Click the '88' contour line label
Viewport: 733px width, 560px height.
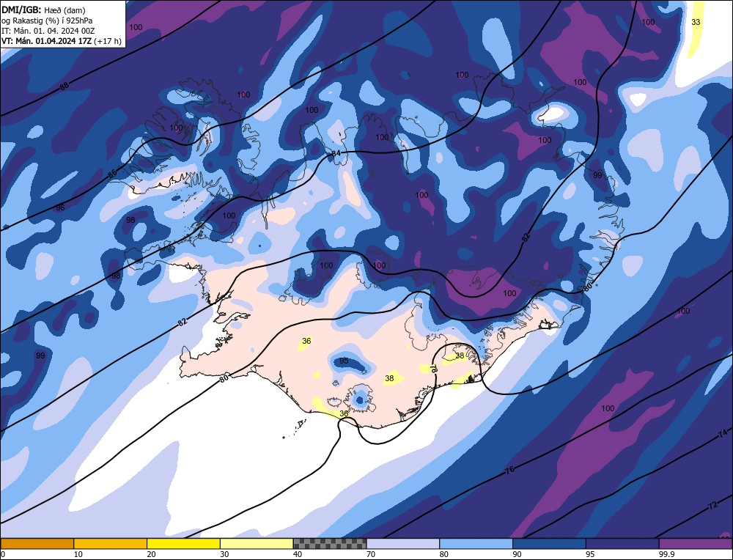pos(65,86)
